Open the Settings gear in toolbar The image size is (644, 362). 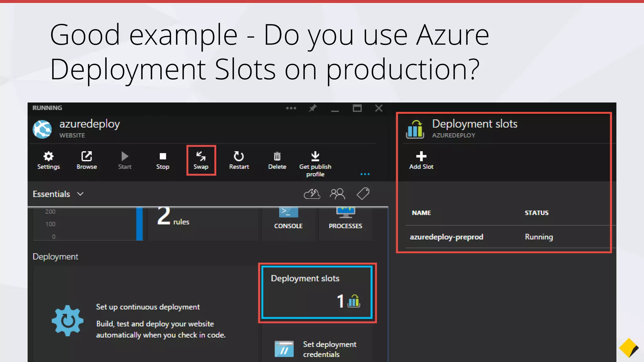coord(48,160)
